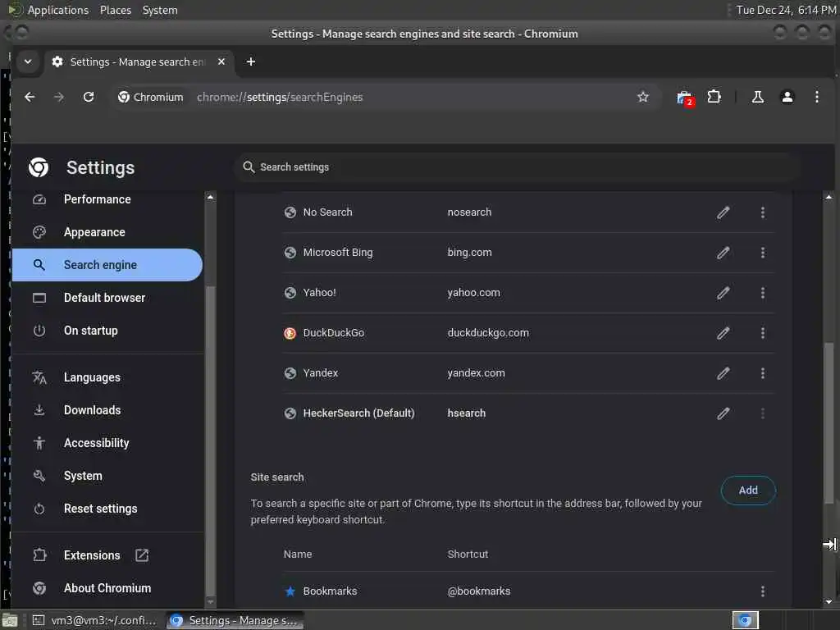
Task: Select the hsearch shortcut text
Action: click(467, 413)
